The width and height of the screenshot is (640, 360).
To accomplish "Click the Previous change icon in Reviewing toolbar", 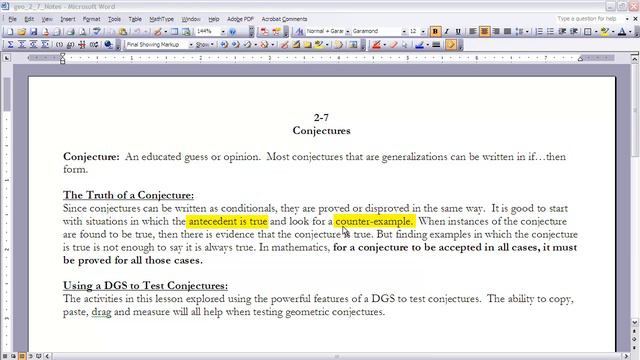I will click(x=224, y=44).
